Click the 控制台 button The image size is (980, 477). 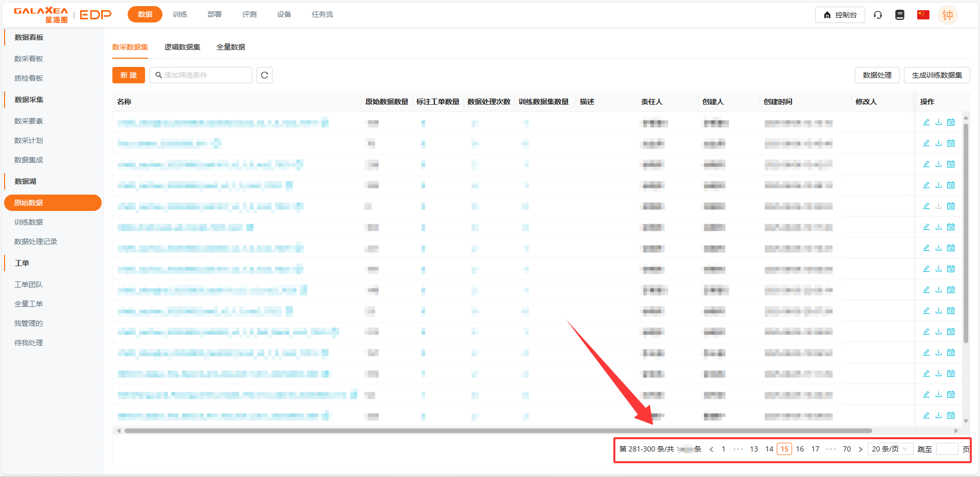pyautogui.click(x=840, y=15)
